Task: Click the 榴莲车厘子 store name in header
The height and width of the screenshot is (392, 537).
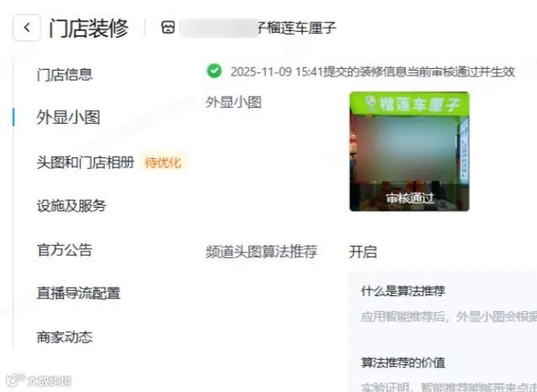Action: (x=296, y=28)
